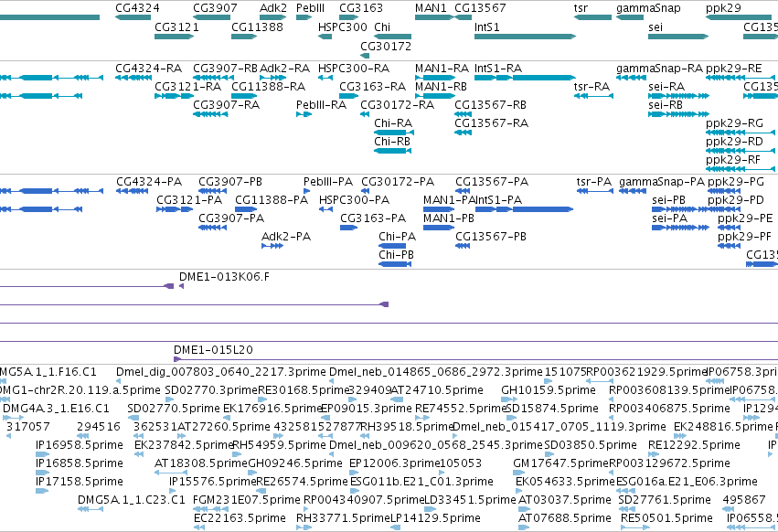Click the CG30172 gene label
Image resolution: width=778 pixels, height=532 pixels.
(386, 47)
